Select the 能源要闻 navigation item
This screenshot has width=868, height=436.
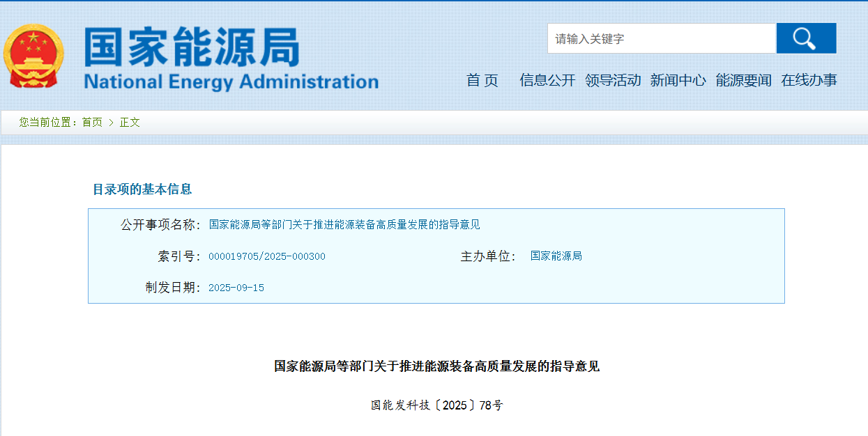[x=743, y=81]
